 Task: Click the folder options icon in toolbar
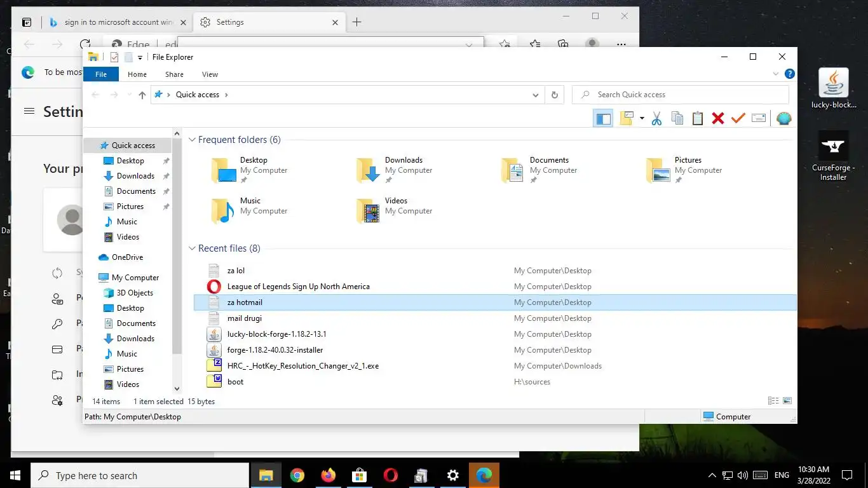627,118
